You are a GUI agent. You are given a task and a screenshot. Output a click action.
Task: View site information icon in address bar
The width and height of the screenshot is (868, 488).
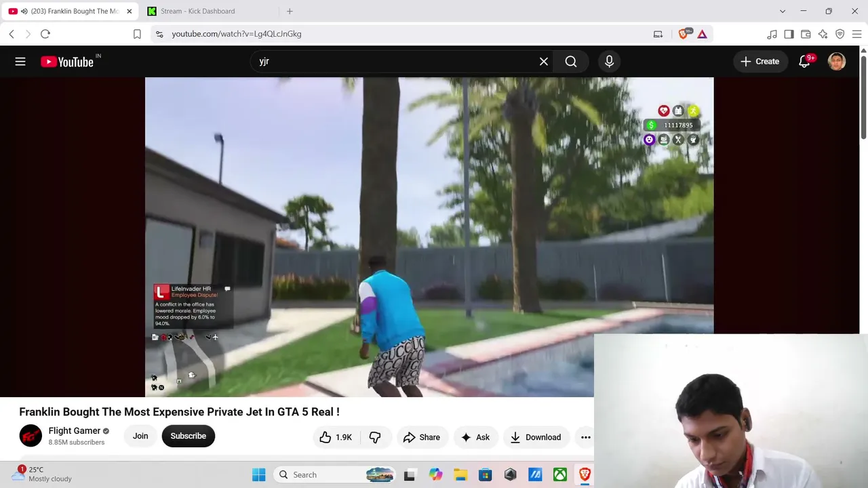(x=159, y=34)
